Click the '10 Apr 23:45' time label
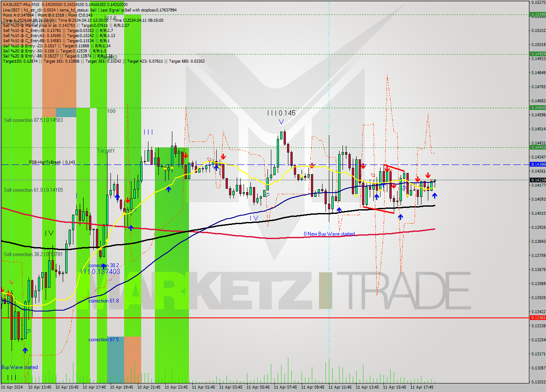Viewport: 546px width, 392px height. 176,387
